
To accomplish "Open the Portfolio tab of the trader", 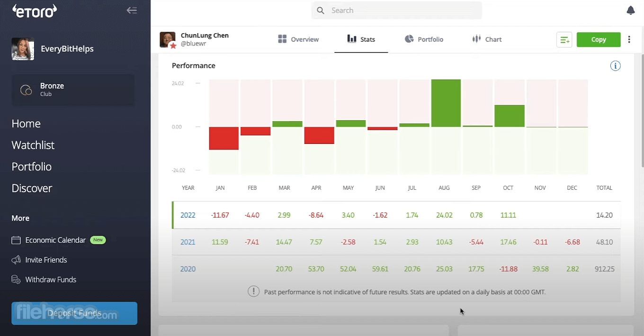I will pos(424,39).
